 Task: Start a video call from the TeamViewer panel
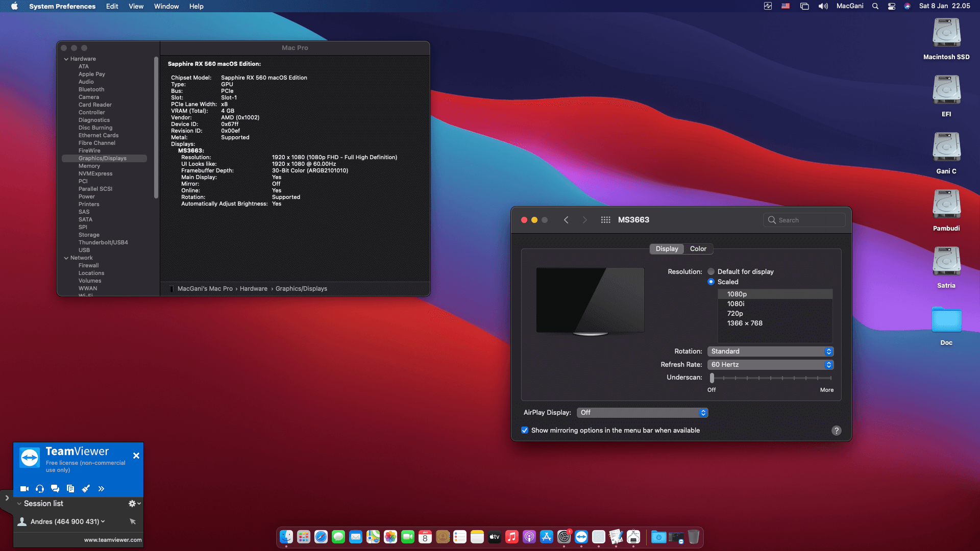(24, 488)
